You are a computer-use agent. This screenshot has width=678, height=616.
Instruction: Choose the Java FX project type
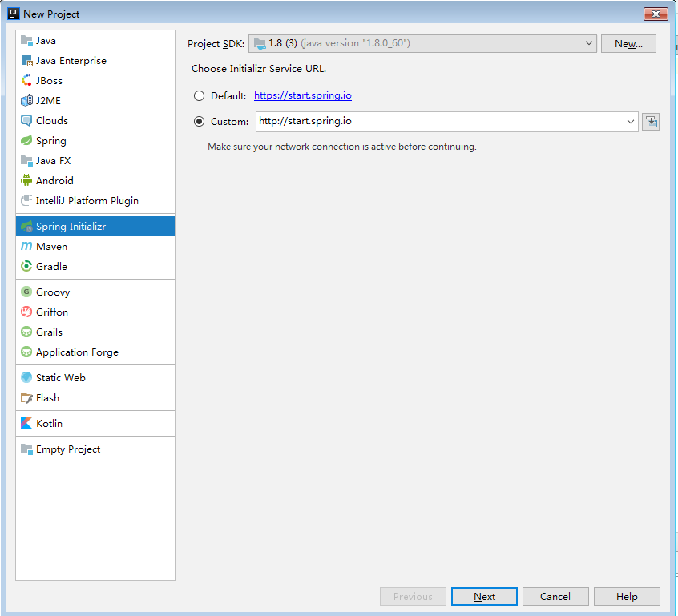coord(95,161)
